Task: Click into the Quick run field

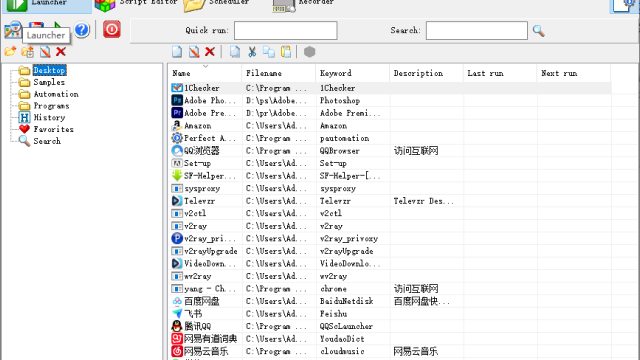Action: [x=286, y=31]
